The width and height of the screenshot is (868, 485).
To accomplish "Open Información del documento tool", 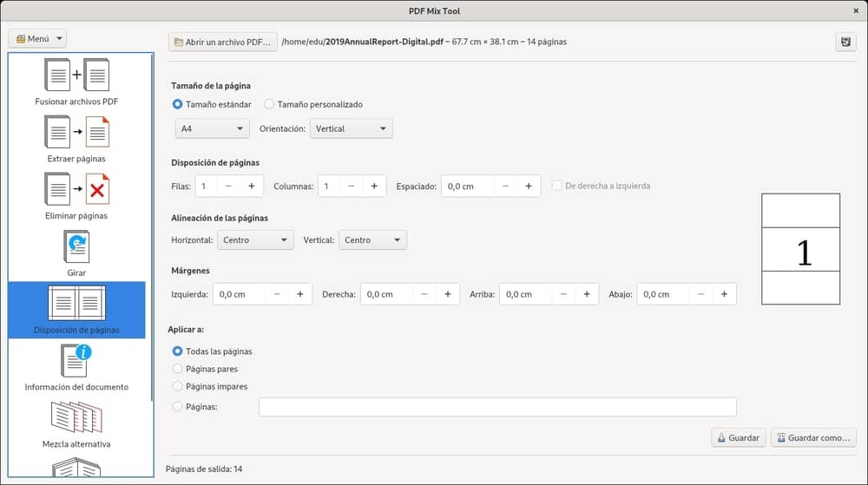I will coord(76,367).
